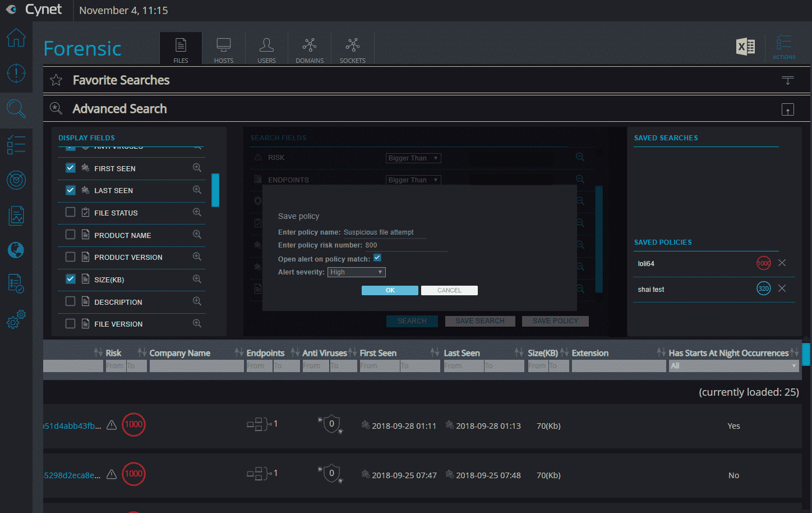Viewport: 812px width, 513px height.
Task: Open the Home sidebar icon
Action: 16,38
